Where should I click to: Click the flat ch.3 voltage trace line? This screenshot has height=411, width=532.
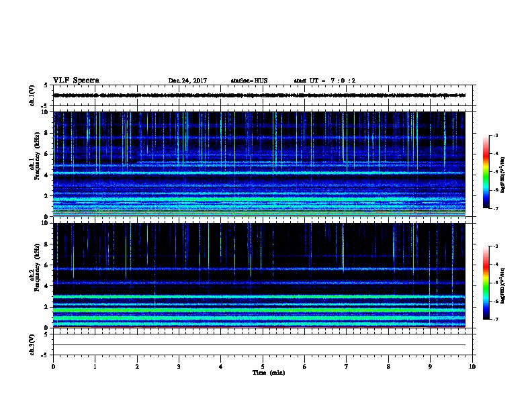[259, 345]
